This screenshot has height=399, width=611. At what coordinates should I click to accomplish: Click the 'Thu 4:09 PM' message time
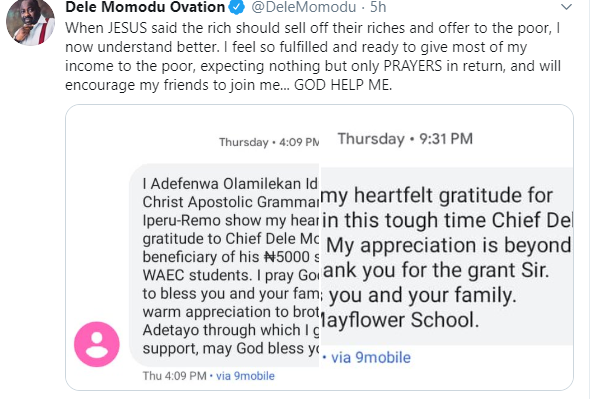pos(174,376)
